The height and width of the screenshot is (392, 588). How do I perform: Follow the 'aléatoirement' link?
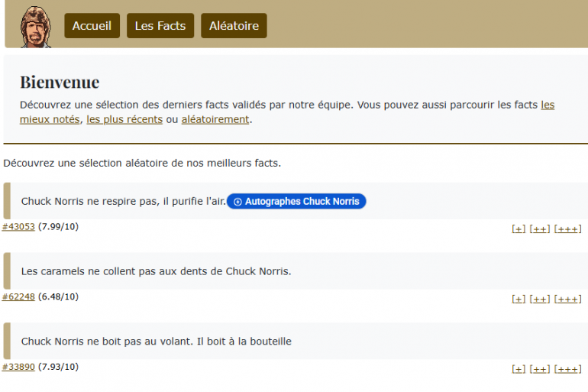(215, 119)
